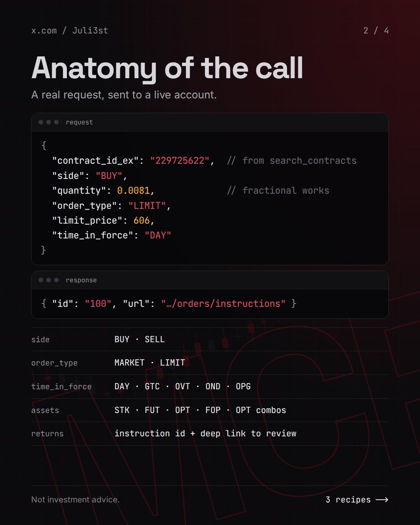Click the "2 / 4" page indicator

coord(376,31)
